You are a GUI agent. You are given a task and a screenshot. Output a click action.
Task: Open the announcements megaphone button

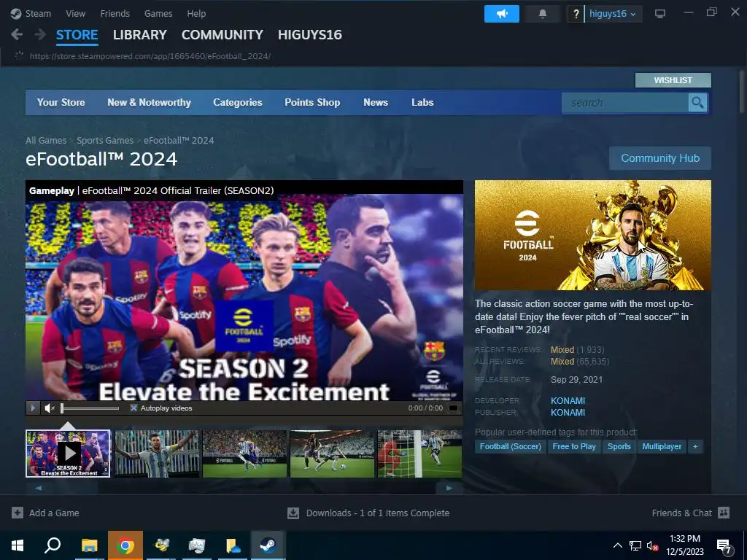click(x=502, y=14)
